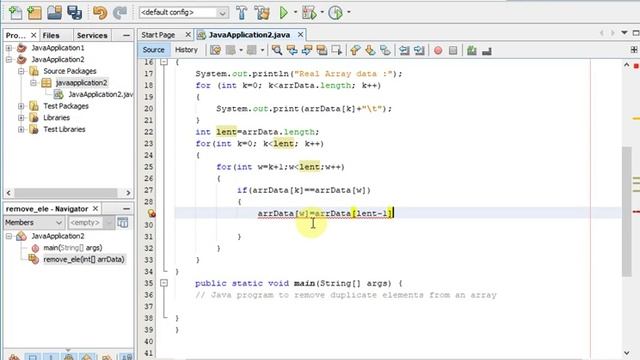Switch to the Services tab
Image resolution: width=640 pixels, height=360 pixels.
pyautogui.click(x=92, y=36)
